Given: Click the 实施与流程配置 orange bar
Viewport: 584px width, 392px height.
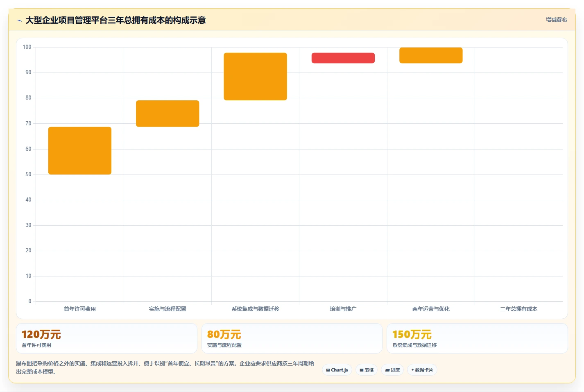Looking at the screenshot, I should (168, 113).
